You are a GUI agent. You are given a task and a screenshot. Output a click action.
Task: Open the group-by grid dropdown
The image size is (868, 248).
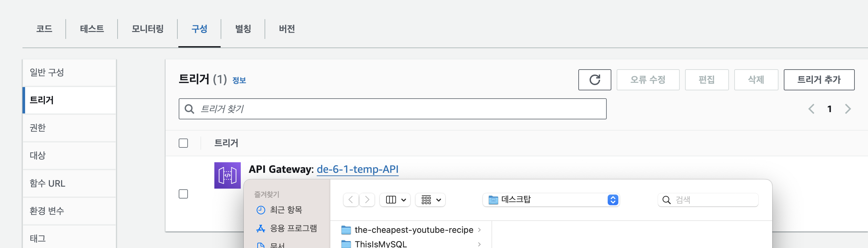click(x=430, y=200)
